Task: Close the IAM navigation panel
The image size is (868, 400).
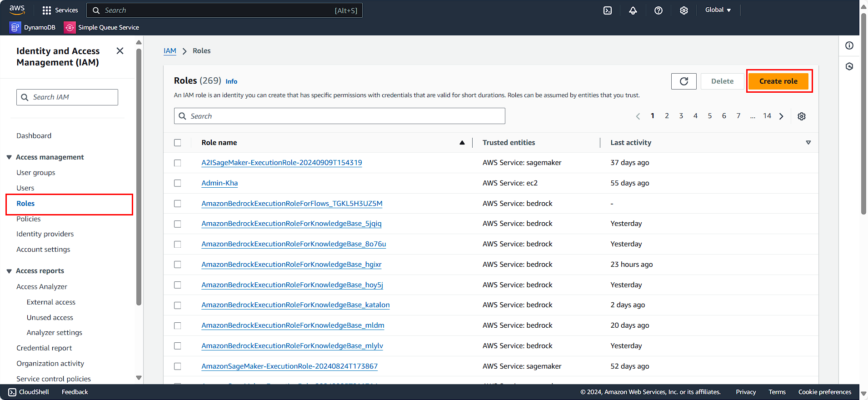Action: click(x=120, y=51)
